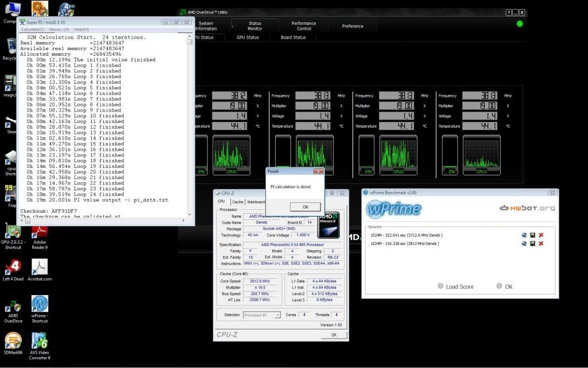Click the Specification AMD Phenom II X4 965 field
Screen dimensions: 588x368
[x=292, y=245]
